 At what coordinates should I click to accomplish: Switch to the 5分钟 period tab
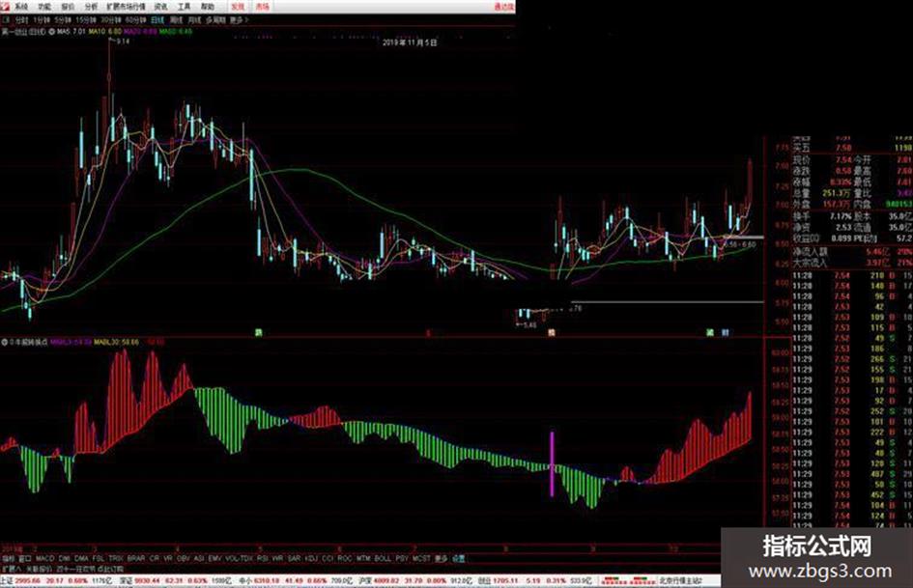click(x=64, y=20)
